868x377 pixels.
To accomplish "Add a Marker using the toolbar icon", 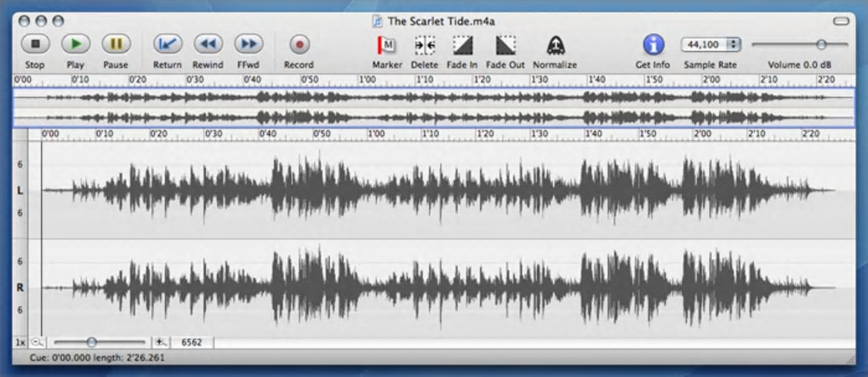I will click(386, 44).
